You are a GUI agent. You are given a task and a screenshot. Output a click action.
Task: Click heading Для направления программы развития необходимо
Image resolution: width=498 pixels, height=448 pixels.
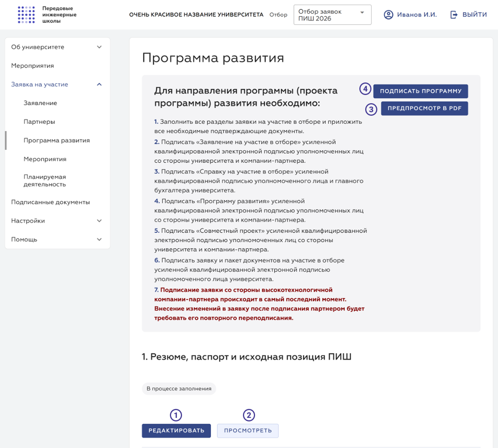(x=246, y=97)
